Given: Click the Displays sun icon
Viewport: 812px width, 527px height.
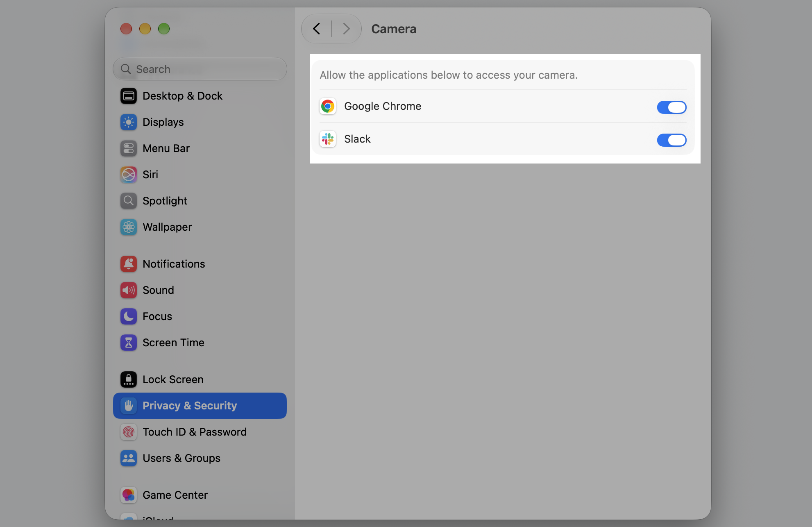Looking at the screenshot, I should [129, 122].
